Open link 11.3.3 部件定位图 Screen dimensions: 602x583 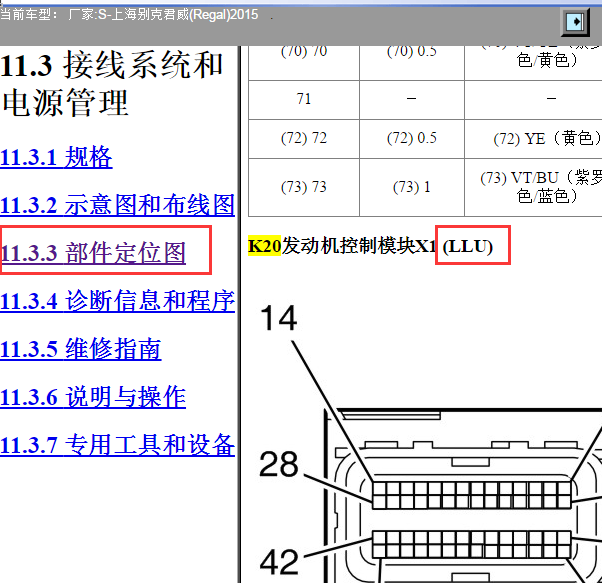point(93,253)
